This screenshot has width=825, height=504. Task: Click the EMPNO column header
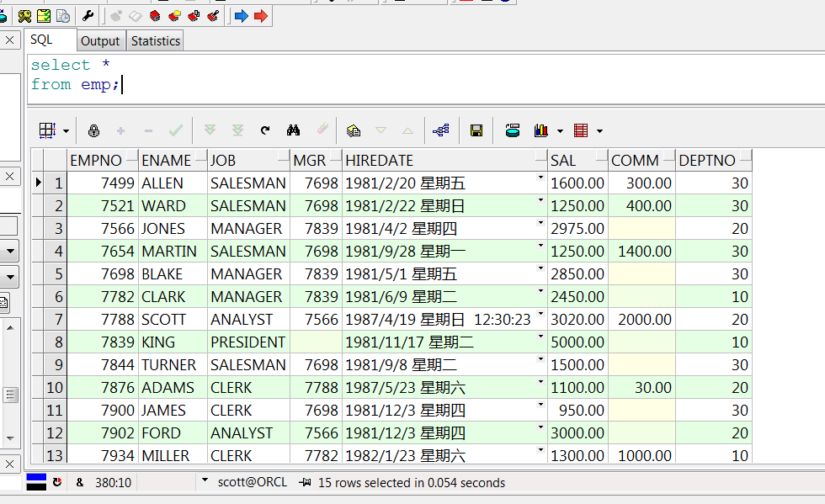[103, 160]
